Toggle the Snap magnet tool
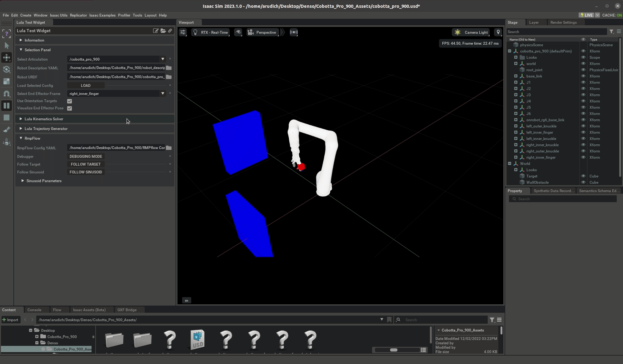Viewport: 623px width, 364px height. click(7, 93)
